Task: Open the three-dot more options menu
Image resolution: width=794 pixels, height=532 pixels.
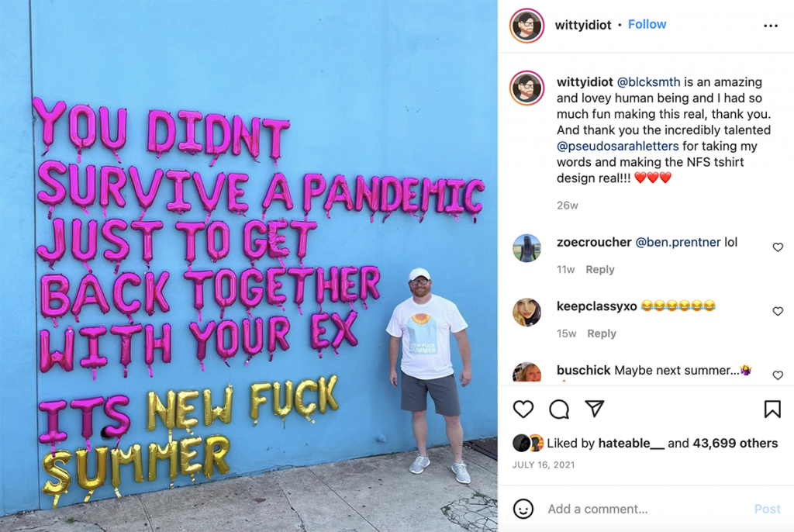Action: coord(771,26)
